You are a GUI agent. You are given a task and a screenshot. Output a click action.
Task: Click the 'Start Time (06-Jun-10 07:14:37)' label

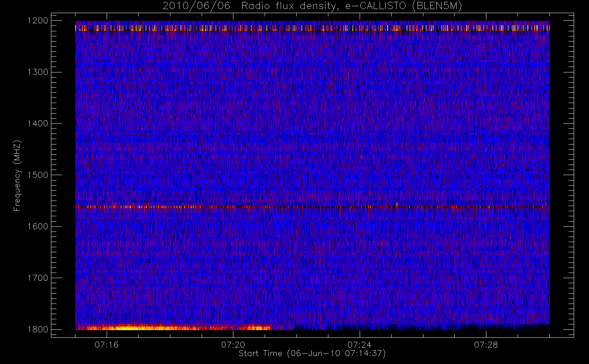click(x=312, y=353)
